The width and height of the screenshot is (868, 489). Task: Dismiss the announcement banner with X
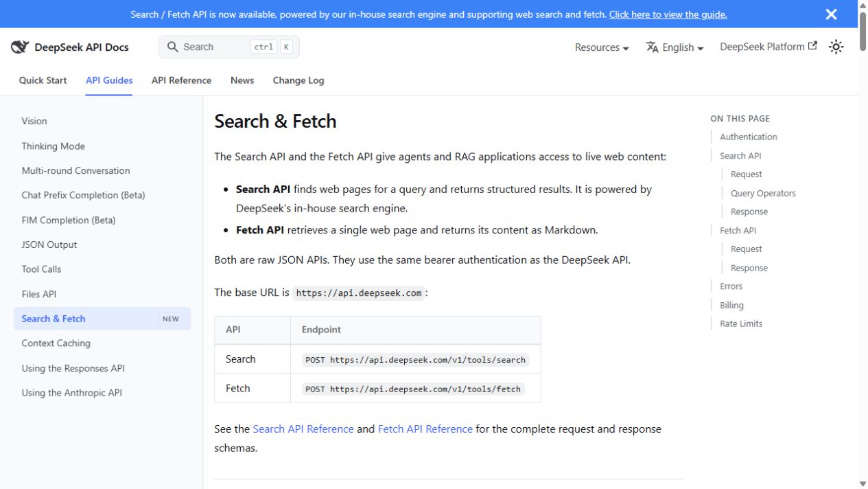click(831, 14)
